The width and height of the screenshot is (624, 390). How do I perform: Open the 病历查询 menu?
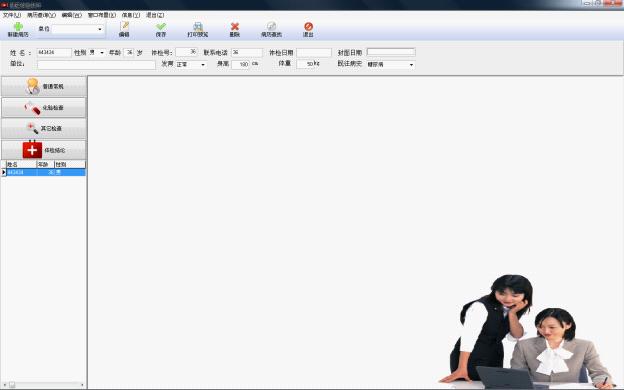[41, 15]
